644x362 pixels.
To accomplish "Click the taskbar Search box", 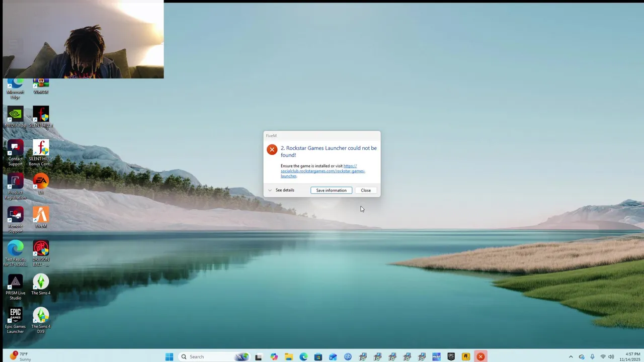I will (x=214, y=356).
